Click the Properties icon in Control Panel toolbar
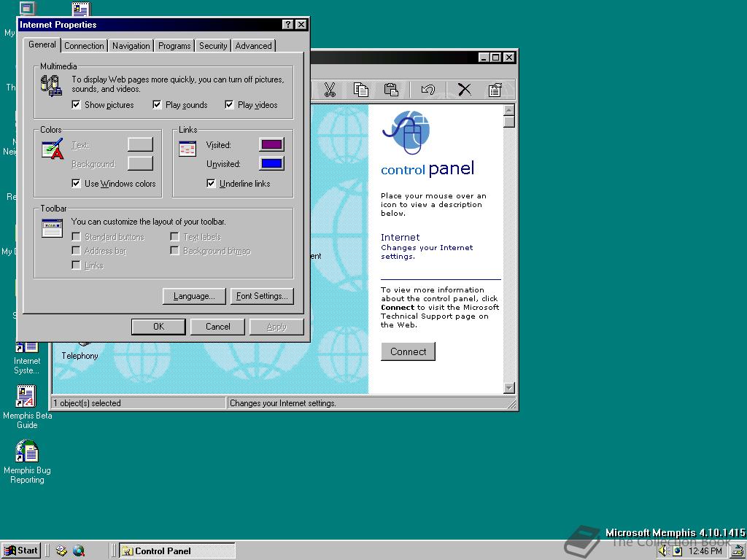The width and height of the screenshot is (747, 560). 495,90
